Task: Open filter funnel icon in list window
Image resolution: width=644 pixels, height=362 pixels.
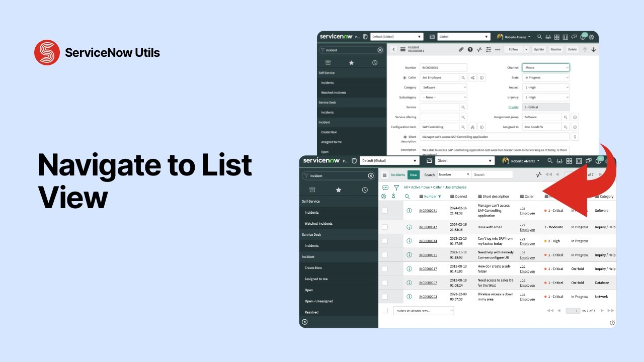Action: [396, 187]
